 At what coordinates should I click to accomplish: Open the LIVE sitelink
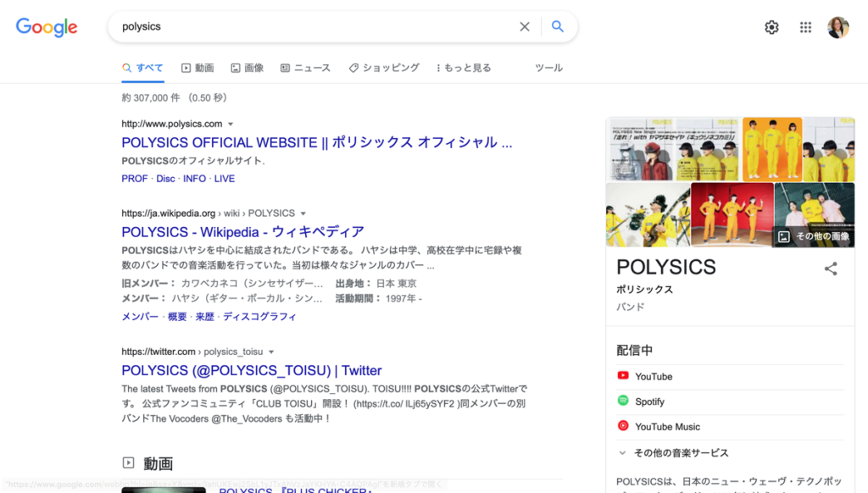pos(224,179)
